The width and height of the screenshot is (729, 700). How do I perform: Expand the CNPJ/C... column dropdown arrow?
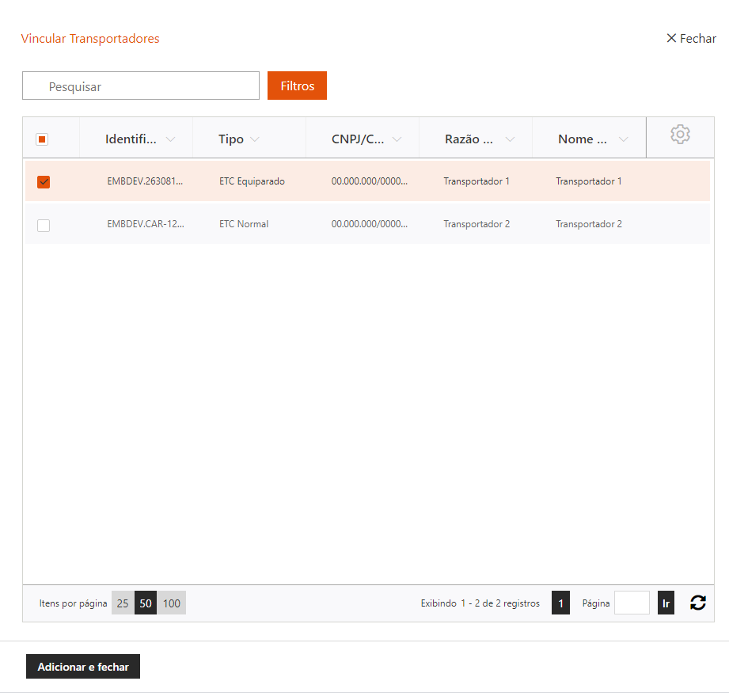[397, 140]
